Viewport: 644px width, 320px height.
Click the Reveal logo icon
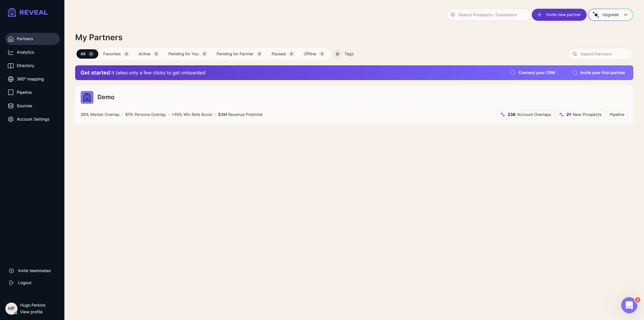pos(12,13)
